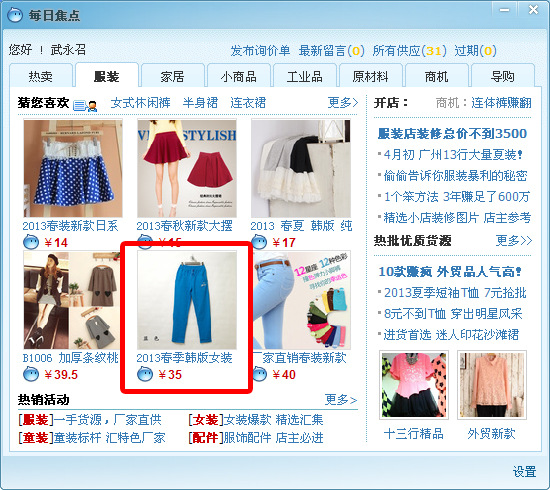Expand 更多 in the 猜您喜欢 section
Screen dimensions: 550x490
pos(343,102)
